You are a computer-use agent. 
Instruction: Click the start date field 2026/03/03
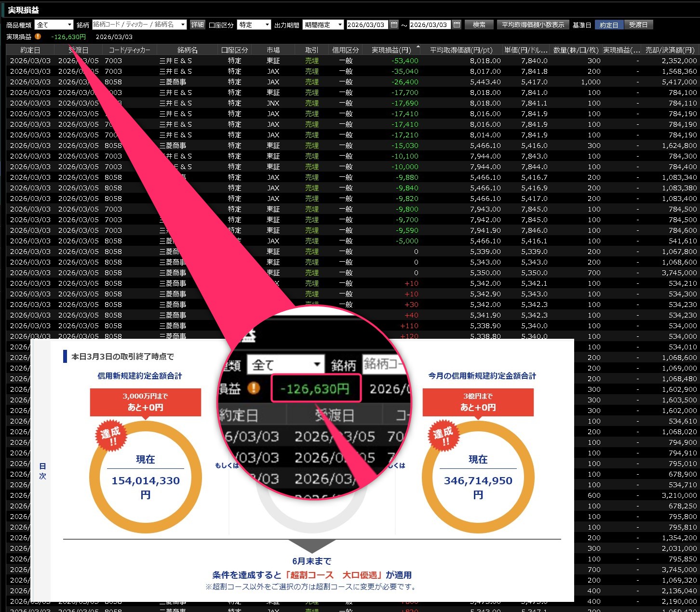[x=366, y=25]
